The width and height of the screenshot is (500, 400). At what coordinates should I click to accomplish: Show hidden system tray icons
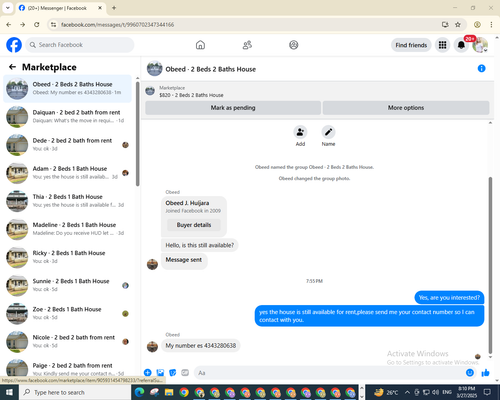click(407, 392)
